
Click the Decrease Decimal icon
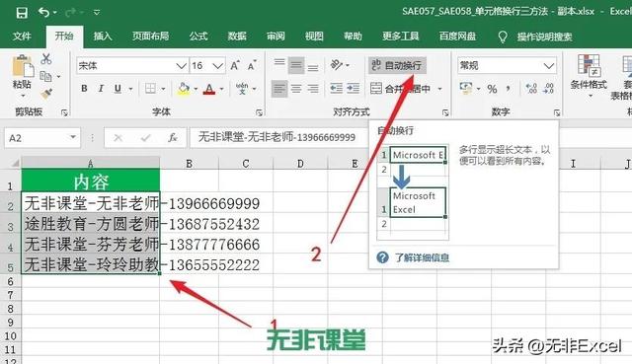pyautogui.click(x=548, y=88)
